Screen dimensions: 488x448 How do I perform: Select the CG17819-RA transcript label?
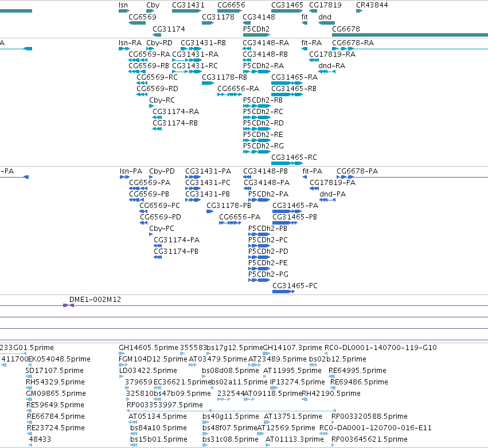point(333,54)
